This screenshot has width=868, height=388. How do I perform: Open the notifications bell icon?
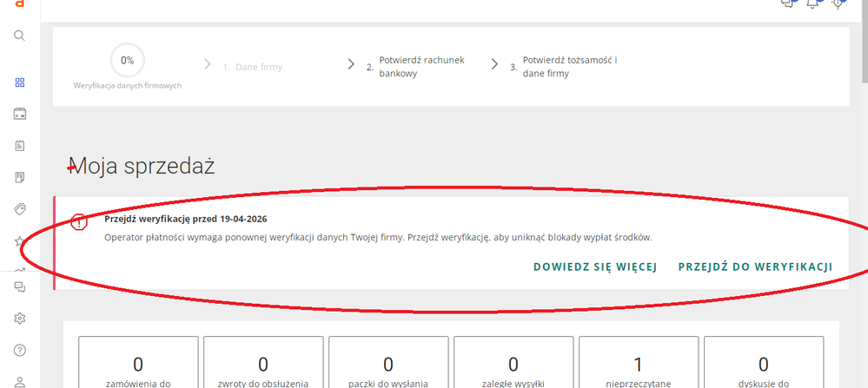click(x=813, y=4)
